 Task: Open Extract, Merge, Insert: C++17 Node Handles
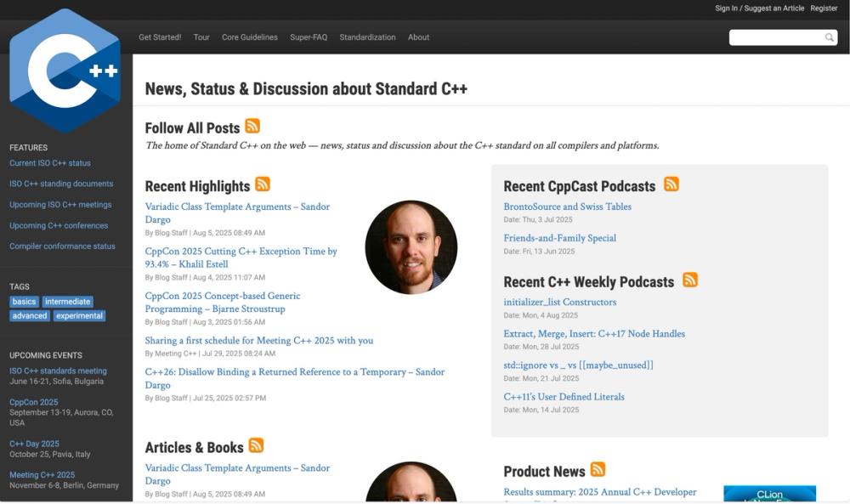click(x=593, y=334)
